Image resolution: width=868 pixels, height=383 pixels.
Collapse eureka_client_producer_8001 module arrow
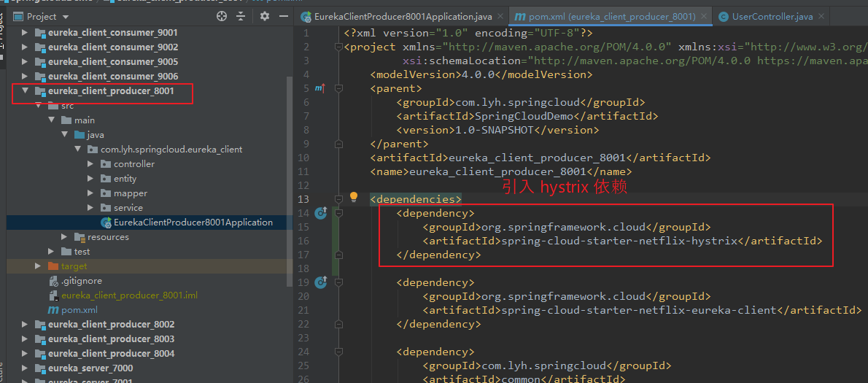coord(24,90)
